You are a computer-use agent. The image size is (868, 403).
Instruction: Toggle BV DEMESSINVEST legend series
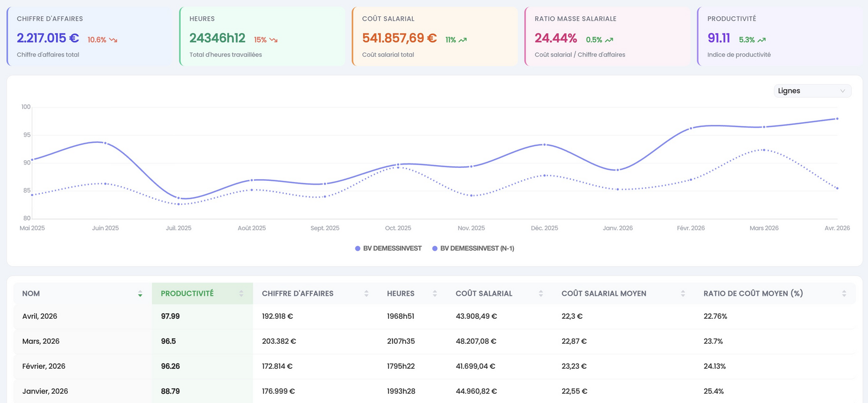(388, 248)
